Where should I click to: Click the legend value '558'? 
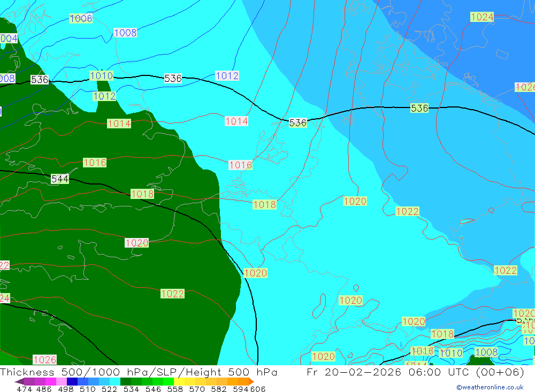click(175, 389)
